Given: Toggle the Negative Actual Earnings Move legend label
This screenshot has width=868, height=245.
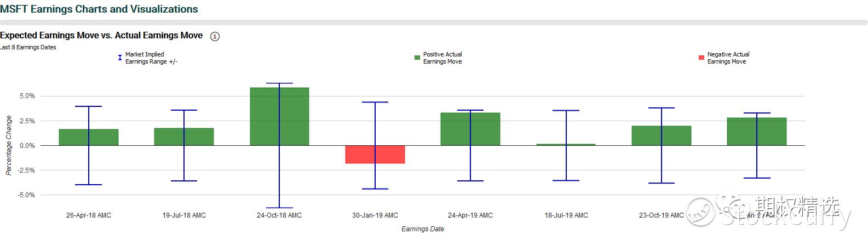Looking at the screenshot, I should 728,58.
